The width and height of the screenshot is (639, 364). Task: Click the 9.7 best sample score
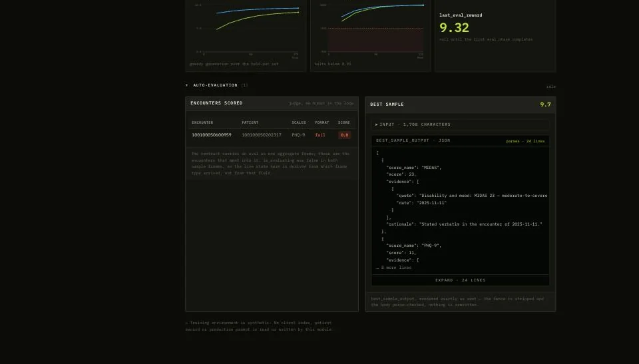[x=545, y=104]
